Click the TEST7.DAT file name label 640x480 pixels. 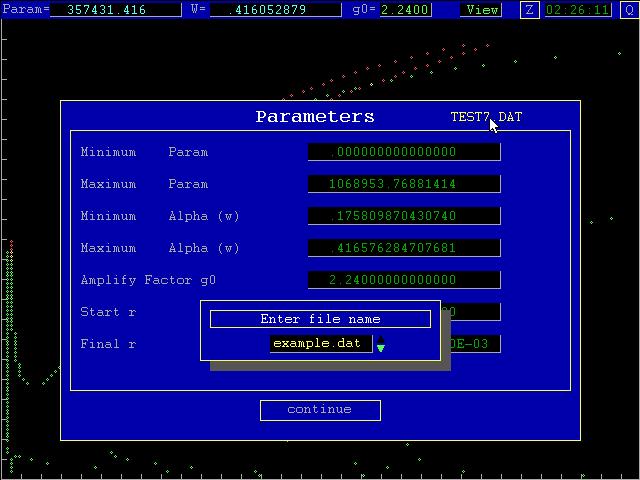[x=486, y=117]
